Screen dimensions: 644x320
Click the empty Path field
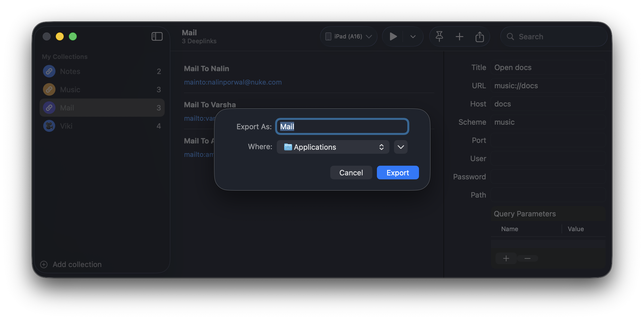[x=548, y=195]
